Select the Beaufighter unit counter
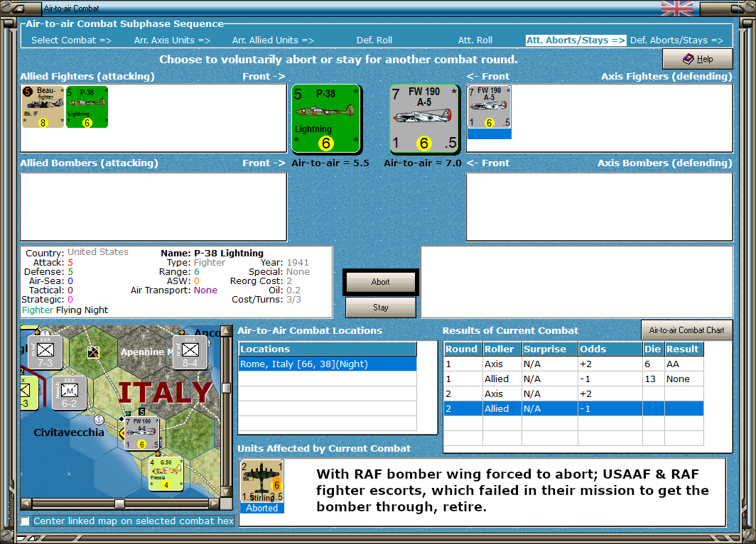The height and width of the screenshot is (544, 756). click(x=43, y=107)
